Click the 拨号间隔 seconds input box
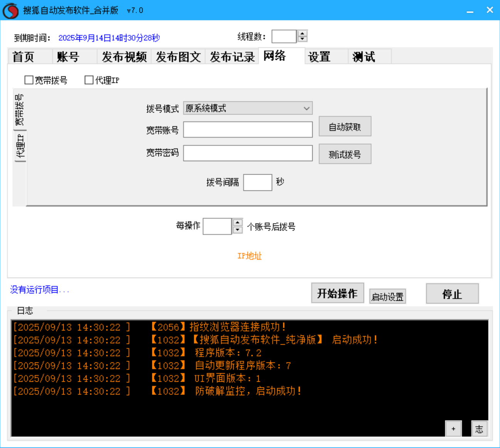The image size is (500, 448). [257, 182]
